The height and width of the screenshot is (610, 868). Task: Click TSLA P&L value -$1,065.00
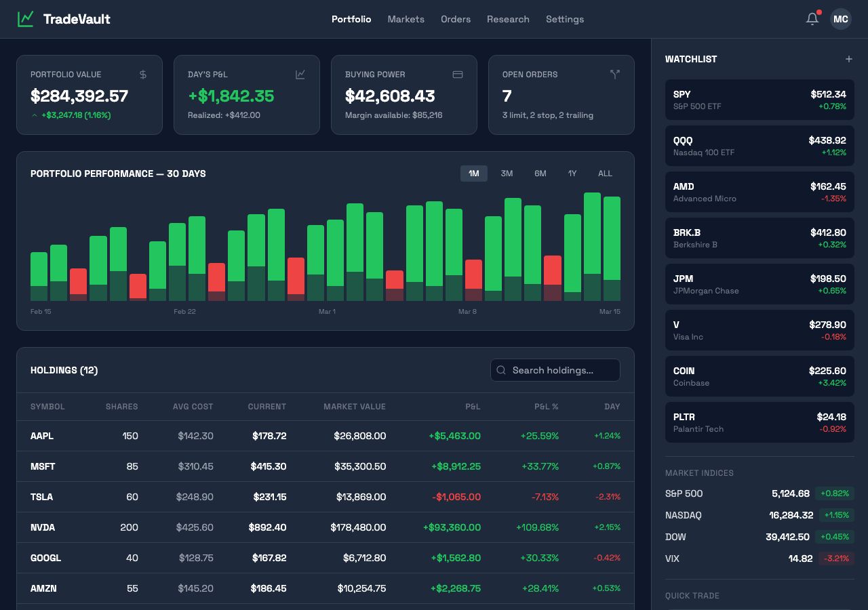click(x=456, y=497)
